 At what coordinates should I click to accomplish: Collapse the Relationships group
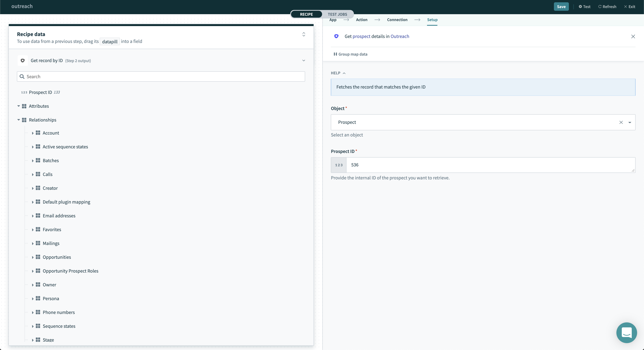click(x=19, y=120)
